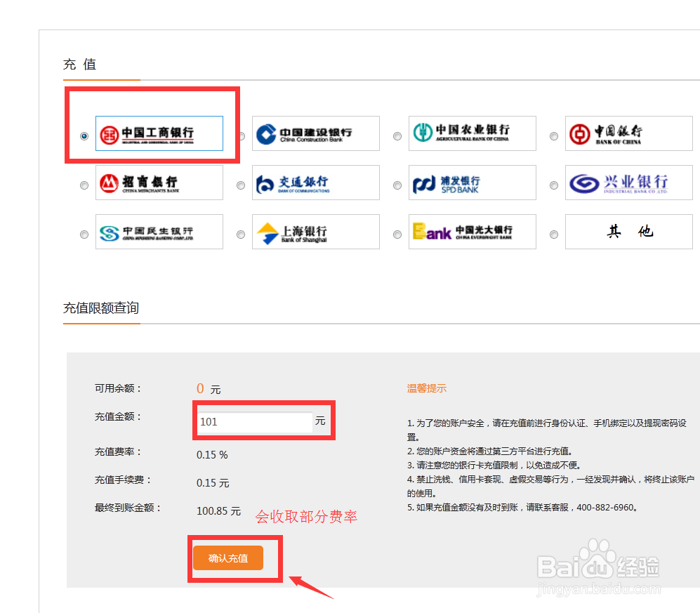Pick the Agricultural Bank of China logo
This screenshot has width=700, height=613.
473,133
